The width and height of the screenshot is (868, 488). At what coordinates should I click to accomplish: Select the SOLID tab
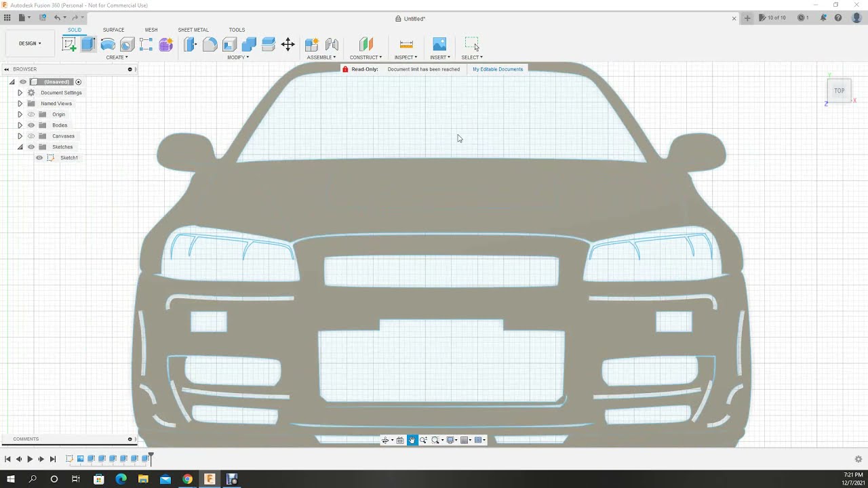coord(75,30)
